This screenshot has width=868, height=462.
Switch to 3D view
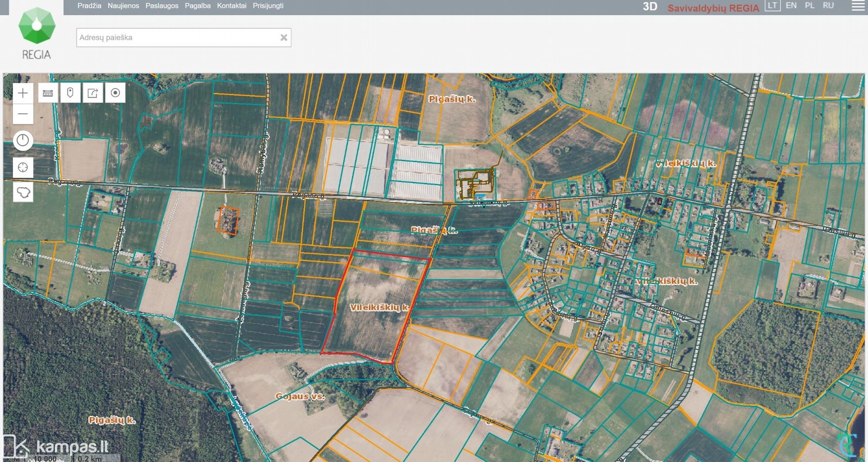point(650,7)
